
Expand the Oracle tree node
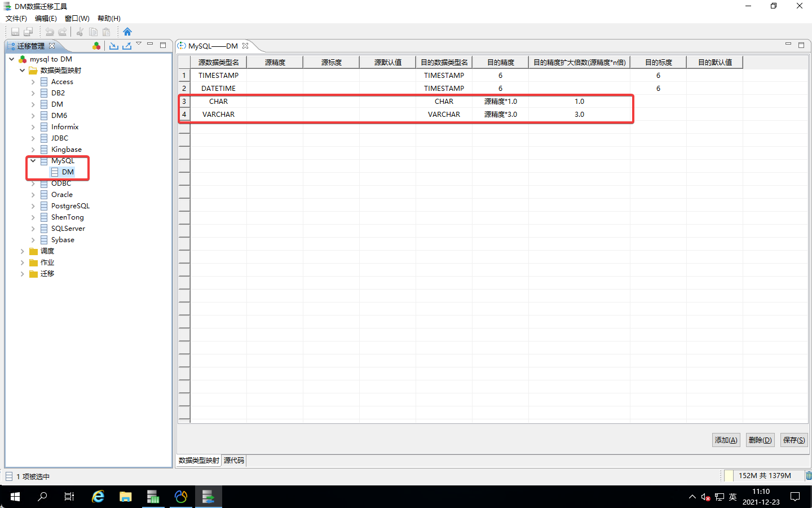click(x=33, y=195)
